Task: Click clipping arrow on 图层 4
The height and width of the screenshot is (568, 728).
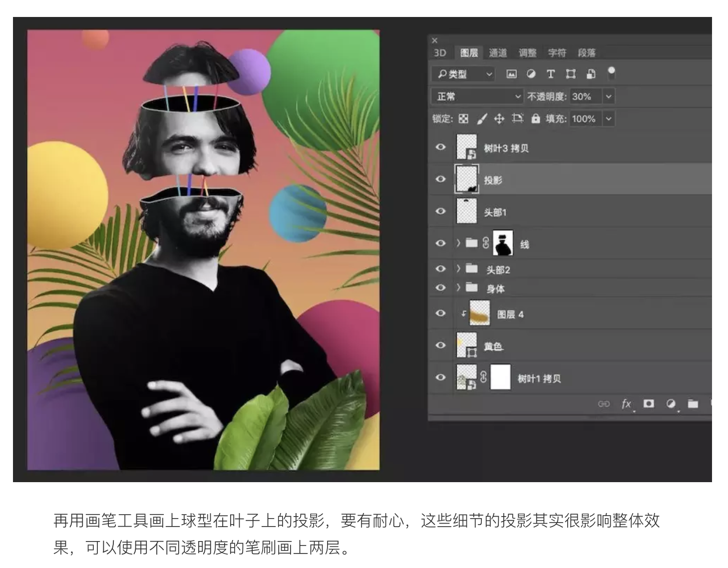Action: (x=463, y=313)
